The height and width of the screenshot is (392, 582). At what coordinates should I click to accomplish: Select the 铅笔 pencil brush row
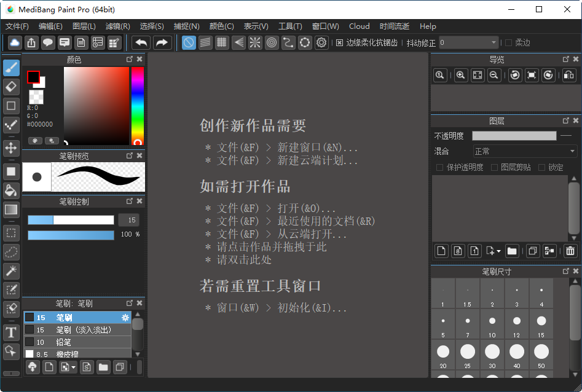click(x=77, y=342)
